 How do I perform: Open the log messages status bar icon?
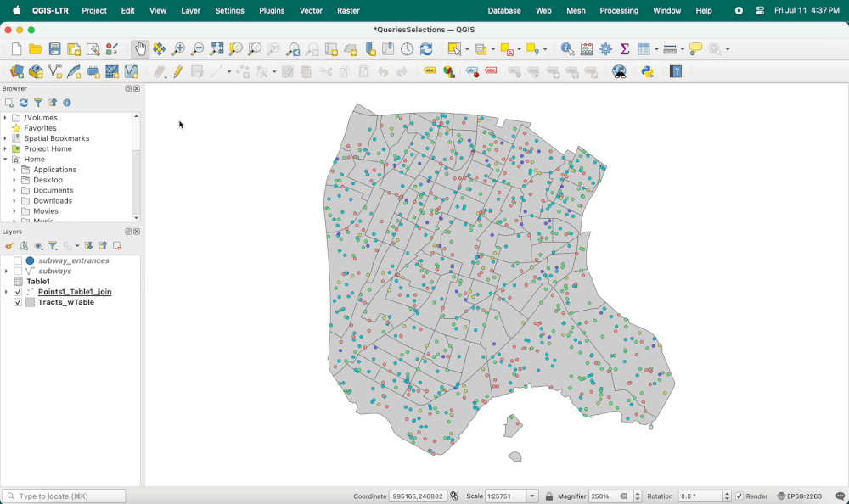[840, 496]
